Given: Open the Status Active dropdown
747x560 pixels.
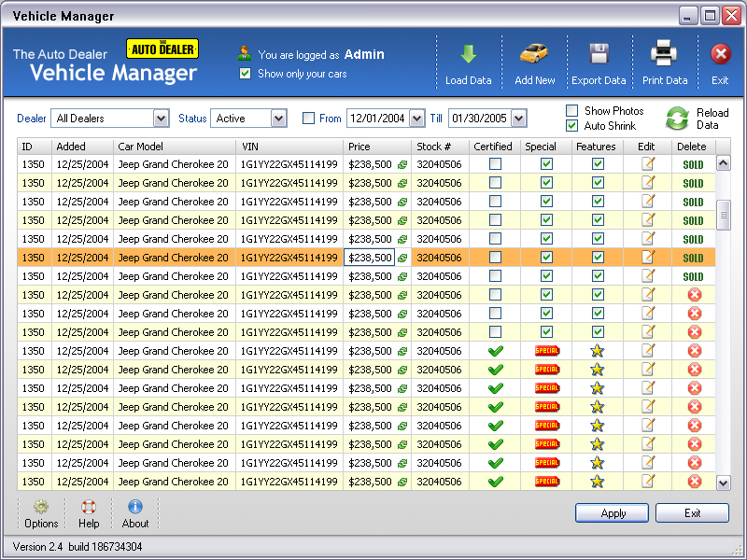Looking at the screenshot, I should [x=278, y=119].
